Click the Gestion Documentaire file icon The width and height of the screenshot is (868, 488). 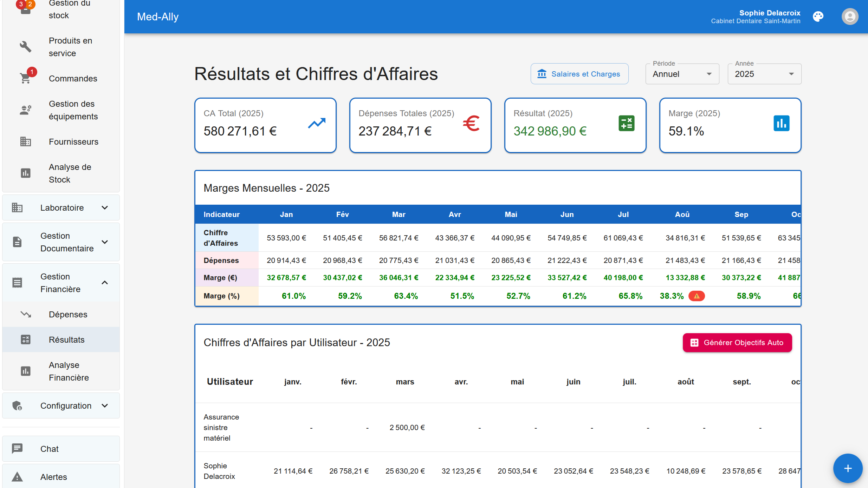[17, 242]
